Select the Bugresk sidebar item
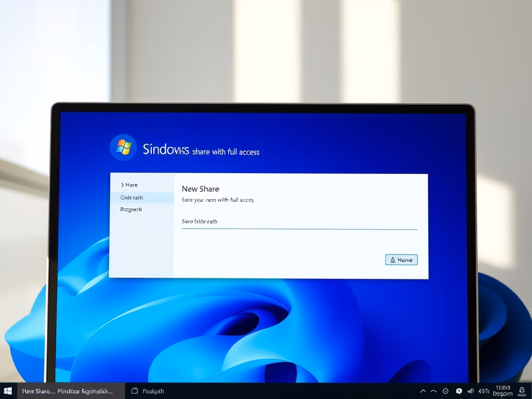Viewport: 532px width, 399px height. click(142, 209)
